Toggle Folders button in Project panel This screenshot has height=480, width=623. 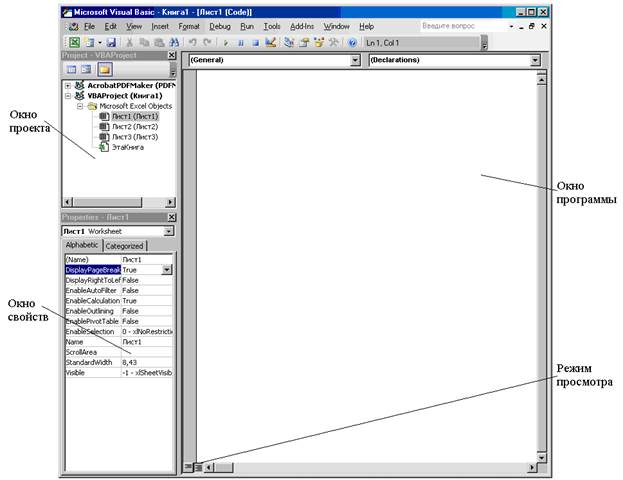pyautogui.click(x=104, y=70)
